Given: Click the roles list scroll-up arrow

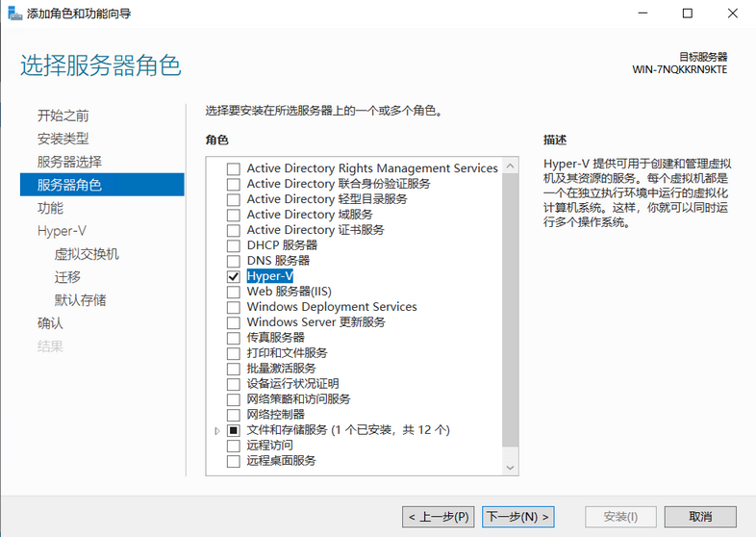Looking at the screenshot, I should (510, 166).
